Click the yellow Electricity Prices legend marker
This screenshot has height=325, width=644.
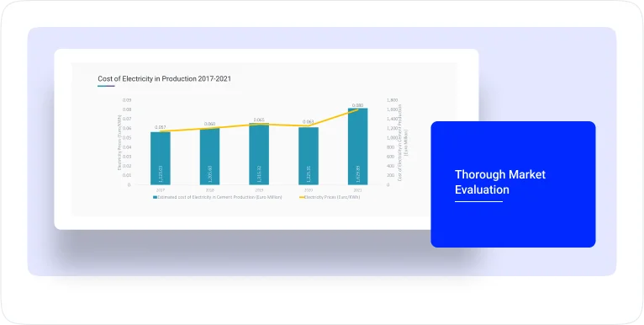click(302, 198)
